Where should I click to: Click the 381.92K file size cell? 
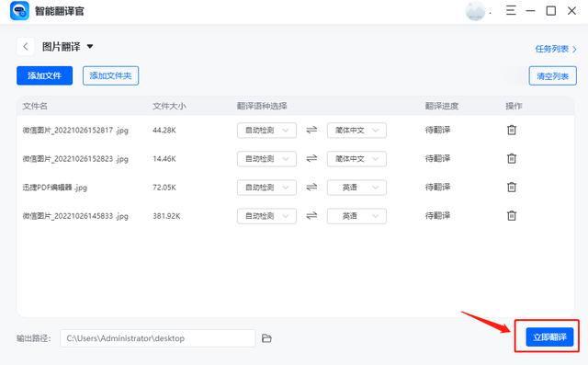pos(166,216)
